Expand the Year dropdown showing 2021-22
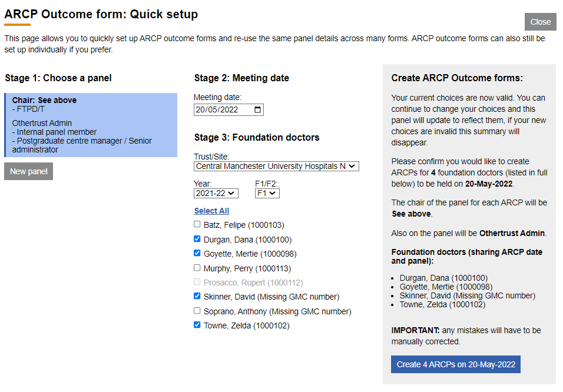563x392 pixels. 216,193
